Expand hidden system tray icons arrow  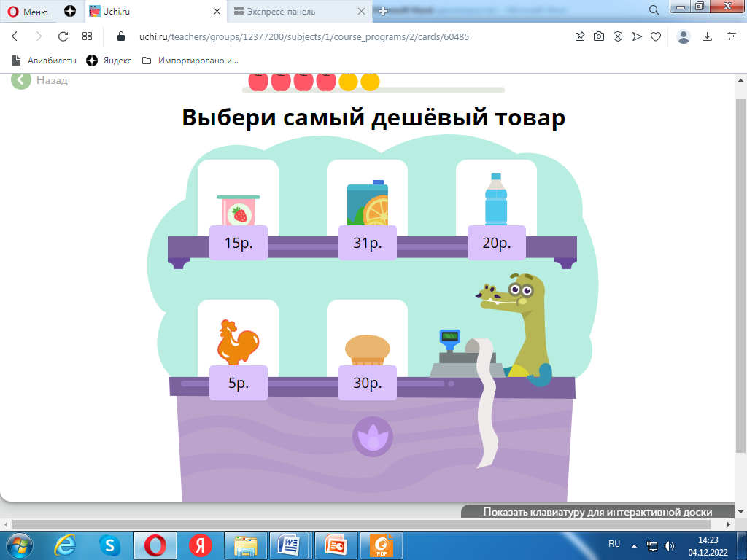tap(634, 545)
